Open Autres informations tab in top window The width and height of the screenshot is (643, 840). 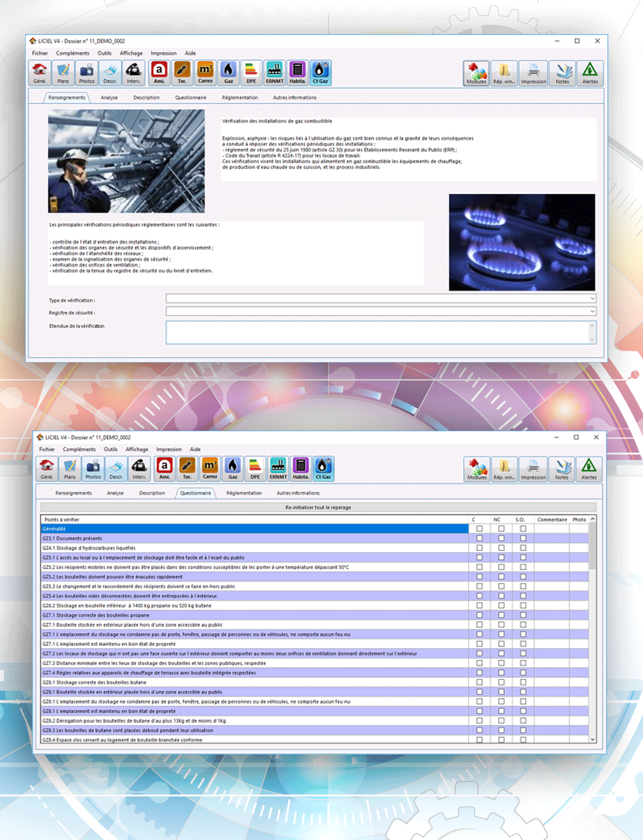click(x=294, y=98)
